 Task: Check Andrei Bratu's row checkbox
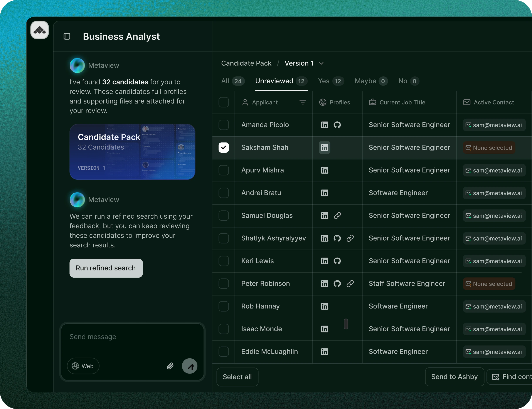point(224,193)
